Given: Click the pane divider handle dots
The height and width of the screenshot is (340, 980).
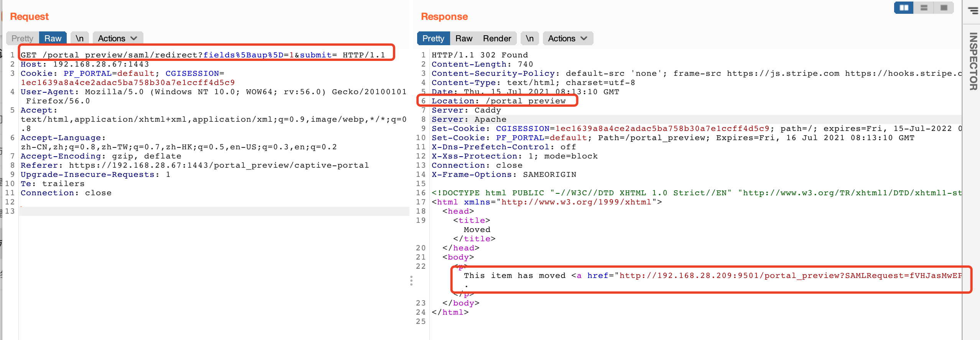Looking at the screenshot, I should point(411,281).
